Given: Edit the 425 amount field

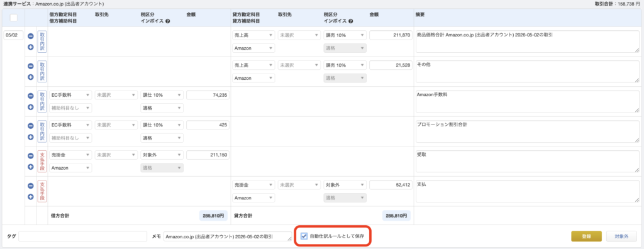Looking at the screenshot, I should (208, 125).
